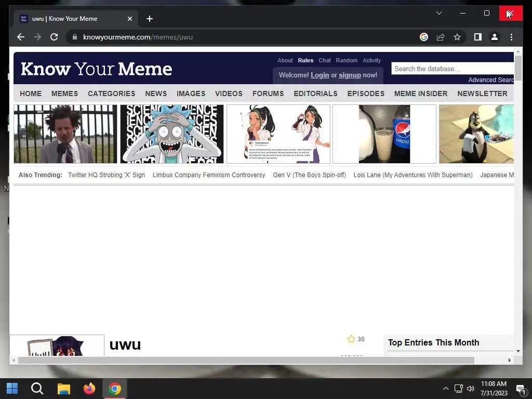Select the uwu Know Your Meme tab
This screenshot has height=399, width=532.
76,19
